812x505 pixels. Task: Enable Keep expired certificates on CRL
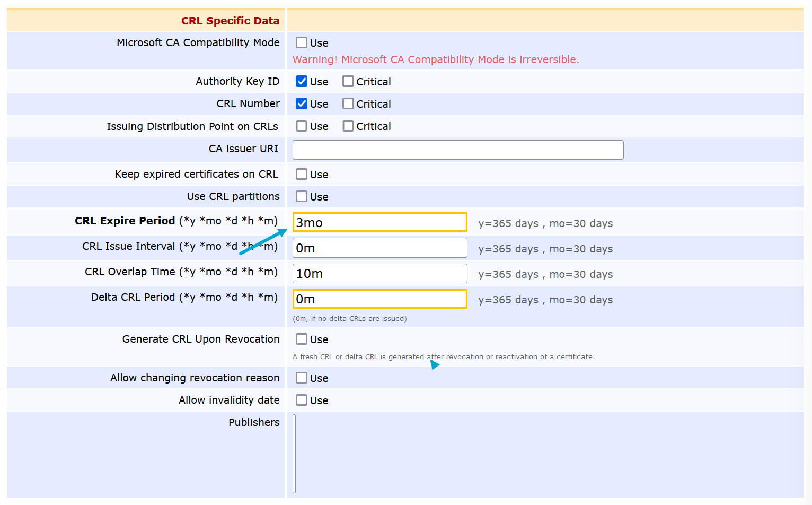(x=302, y=174)
